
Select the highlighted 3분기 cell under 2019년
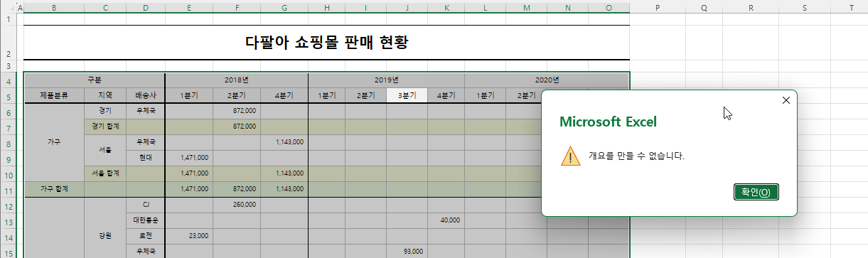(x=407, y=95)
